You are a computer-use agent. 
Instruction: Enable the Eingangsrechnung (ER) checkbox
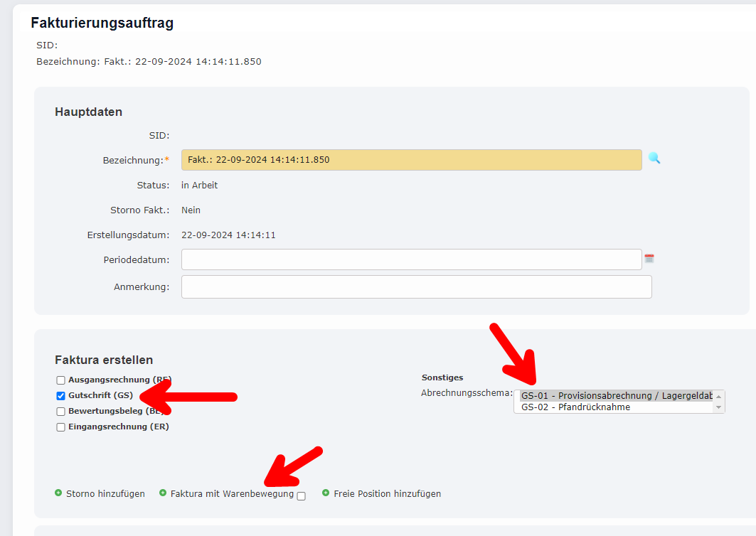point(60,427)
